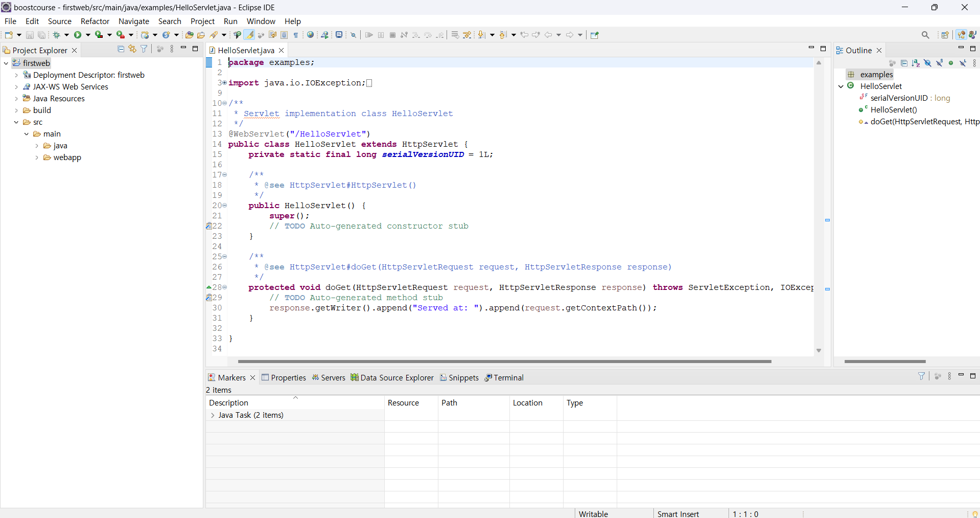980x518 pixels.
Task: Toggle Block Selection Mode icon
Action: pos(284,35)
